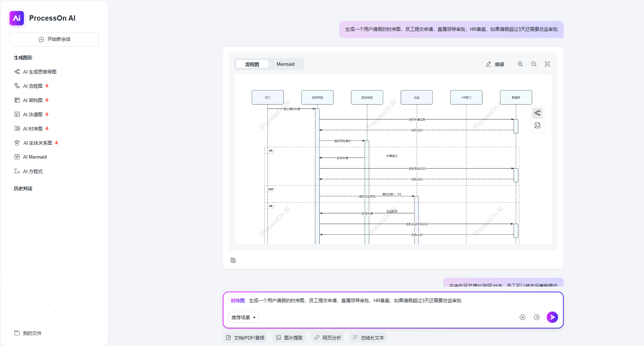
Task: Start a new chat with 开始新会话
Action: click(54, 39)
